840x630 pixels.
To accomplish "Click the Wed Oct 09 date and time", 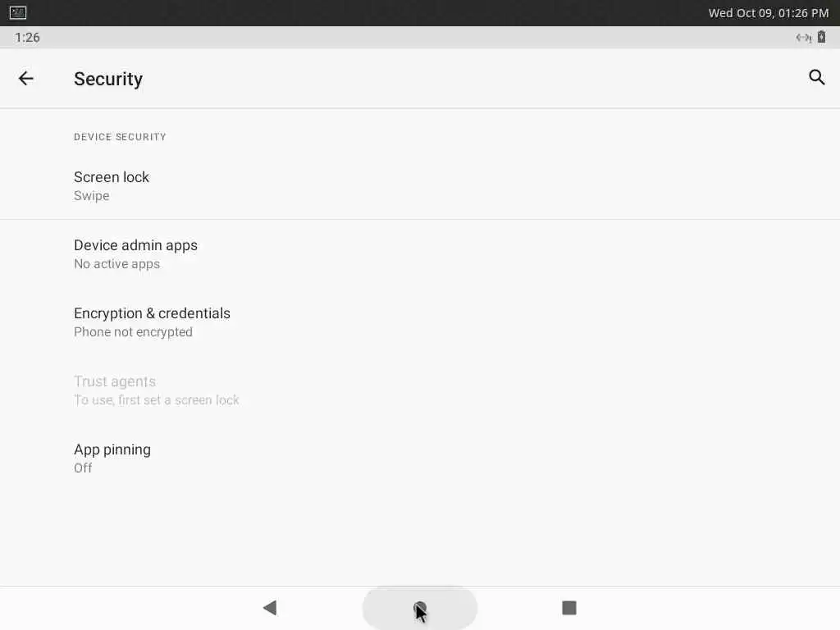I will tap(768, 13).
